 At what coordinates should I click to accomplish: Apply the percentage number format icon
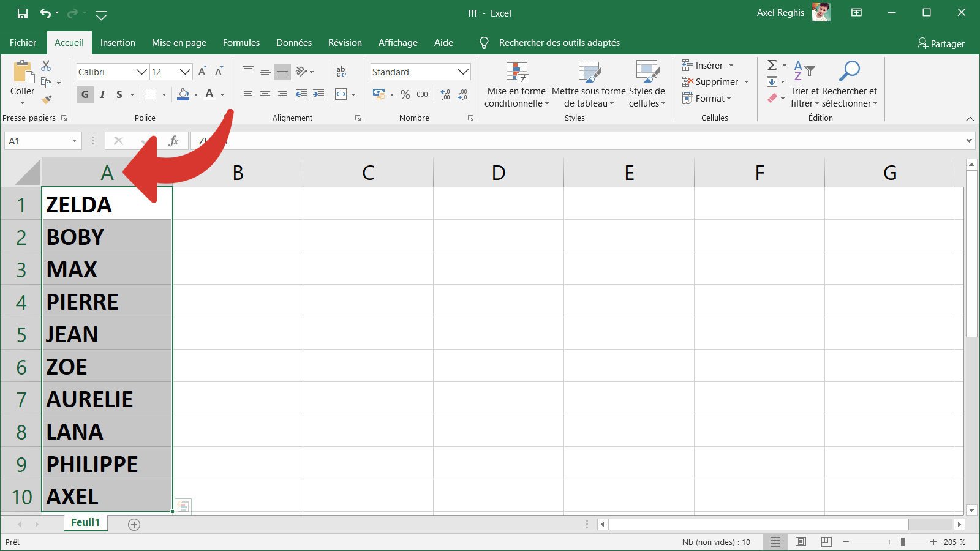tap(404, 94)
